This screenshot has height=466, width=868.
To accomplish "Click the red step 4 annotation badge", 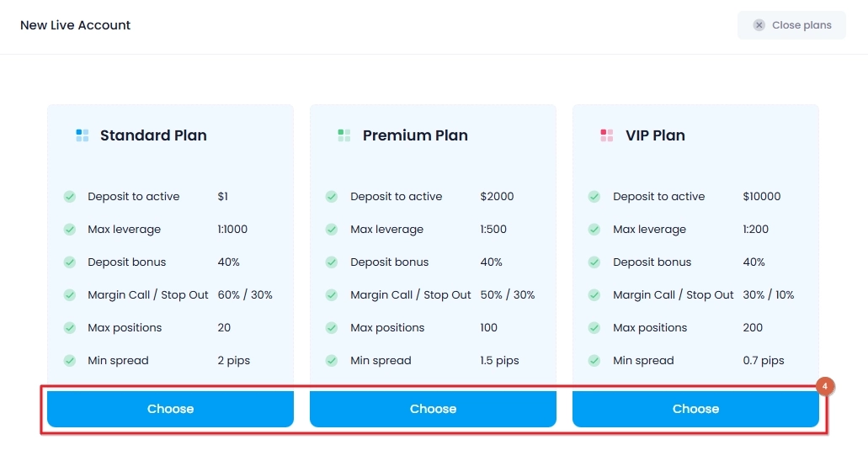I will coord(825,386).
